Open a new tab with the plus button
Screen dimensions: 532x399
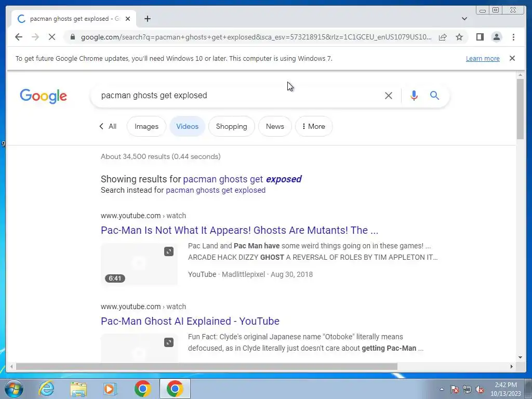coord(147,19)
